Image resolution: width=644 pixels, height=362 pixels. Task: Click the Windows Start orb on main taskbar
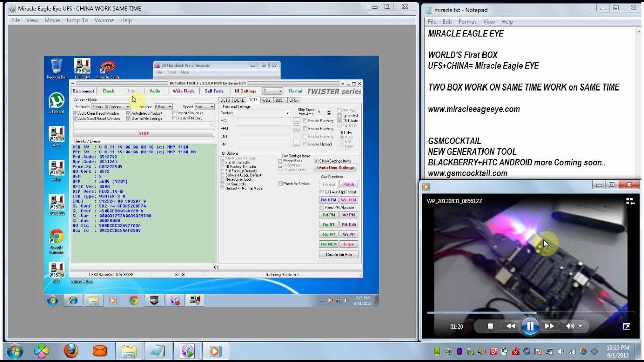[14, 351]
